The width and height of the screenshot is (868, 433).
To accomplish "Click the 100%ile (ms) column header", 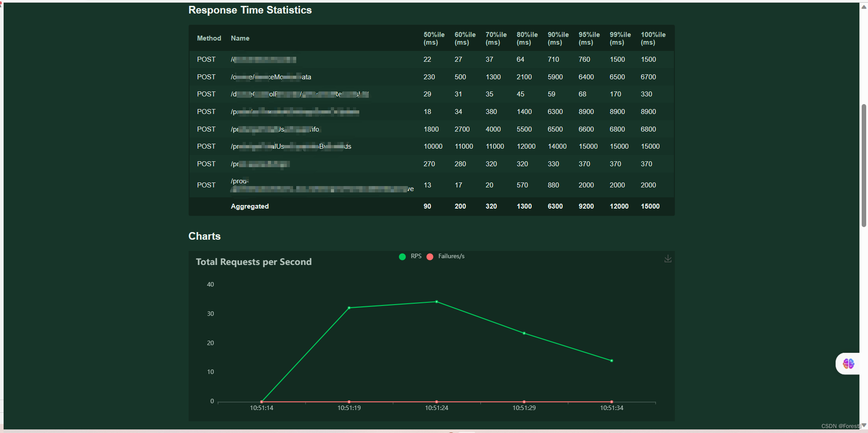I will tap(653, 38).
